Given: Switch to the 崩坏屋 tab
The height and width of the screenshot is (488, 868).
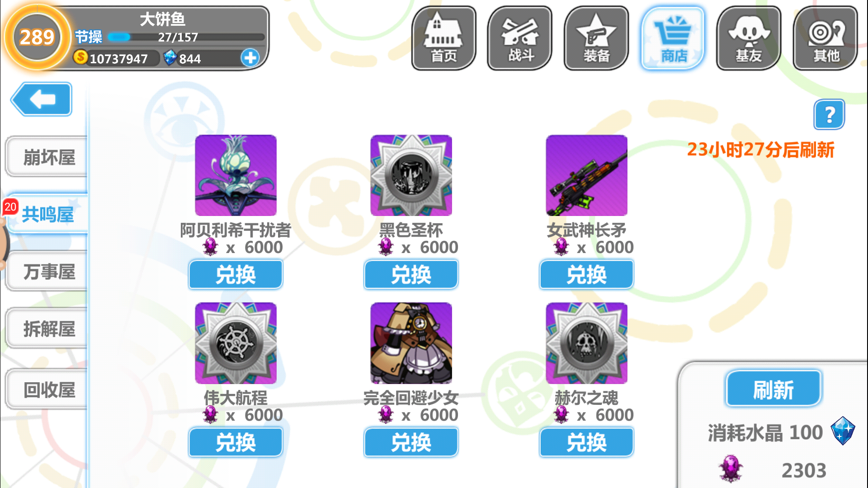Looking at the screenshot, I should click(47, 157).
